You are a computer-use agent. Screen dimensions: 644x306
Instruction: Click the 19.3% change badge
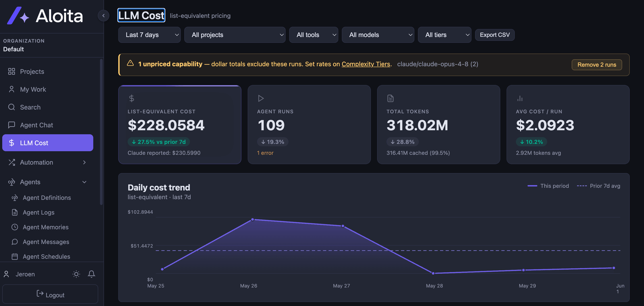click(x=272, y=142)
